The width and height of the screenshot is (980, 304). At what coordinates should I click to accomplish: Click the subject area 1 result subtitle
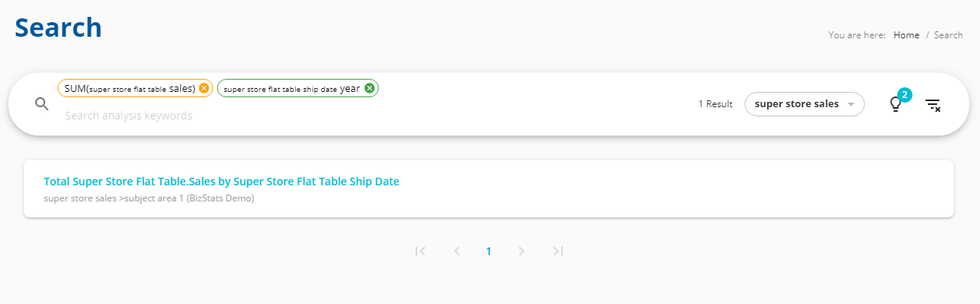[149, 198]
